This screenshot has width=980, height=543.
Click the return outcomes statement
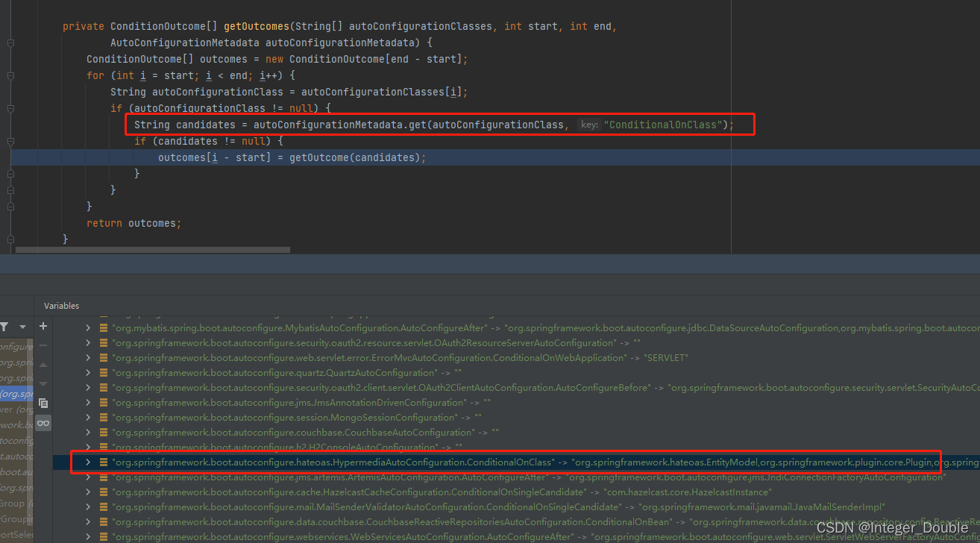click(x=134, y=223)
